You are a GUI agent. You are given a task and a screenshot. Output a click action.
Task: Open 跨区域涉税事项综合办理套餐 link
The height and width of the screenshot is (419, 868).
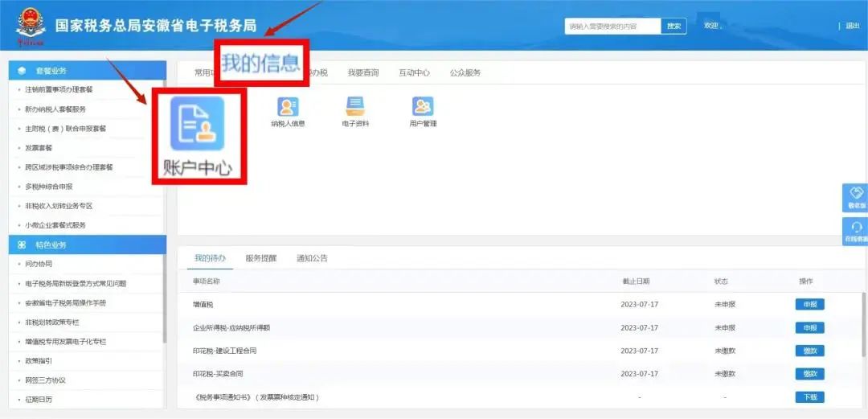[68, 167]
